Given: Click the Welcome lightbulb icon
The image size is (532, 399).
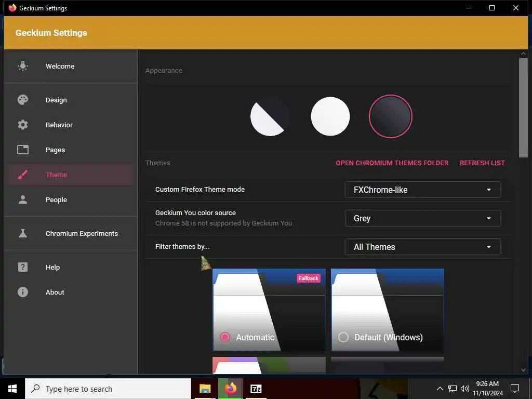Looking at the screenshot, I should coord(23,66).
